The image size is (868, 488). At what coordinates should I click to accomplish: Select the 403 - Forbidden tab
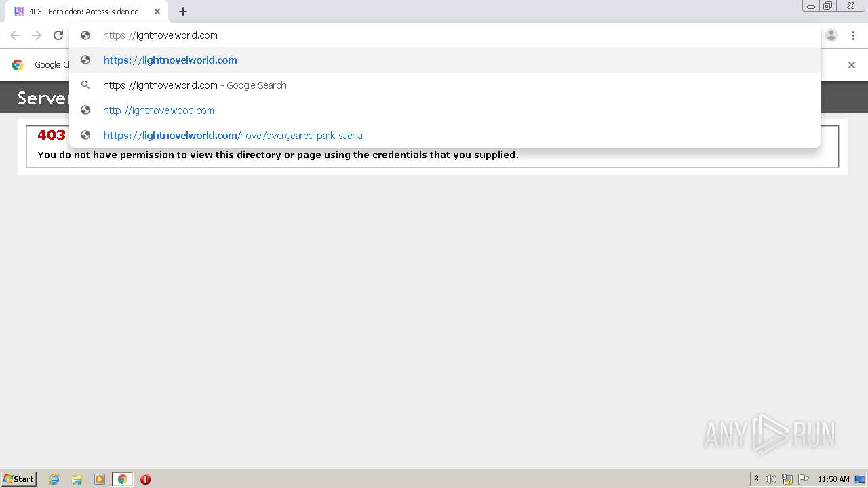(x=87, y=12)
